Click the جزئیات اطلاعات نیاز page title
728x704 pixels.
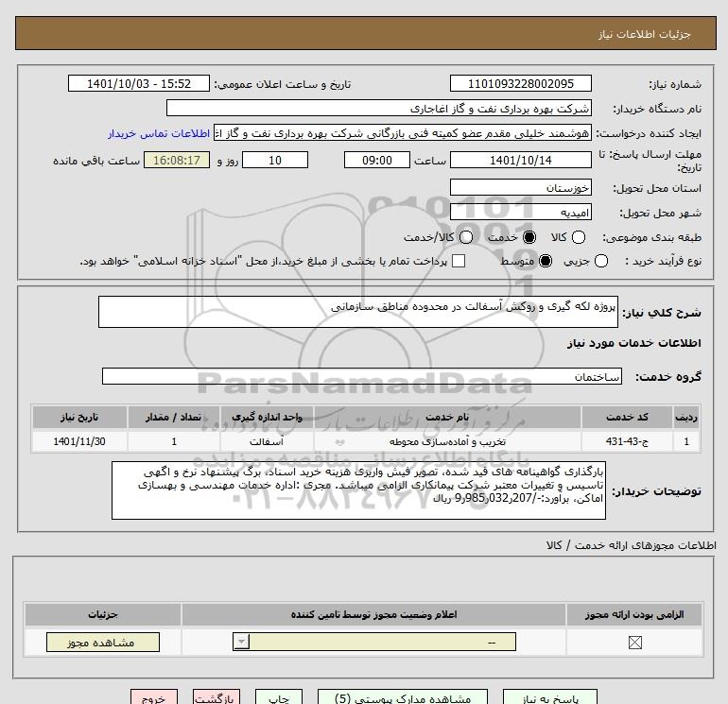pyautogui.click(x=644, y=34)
